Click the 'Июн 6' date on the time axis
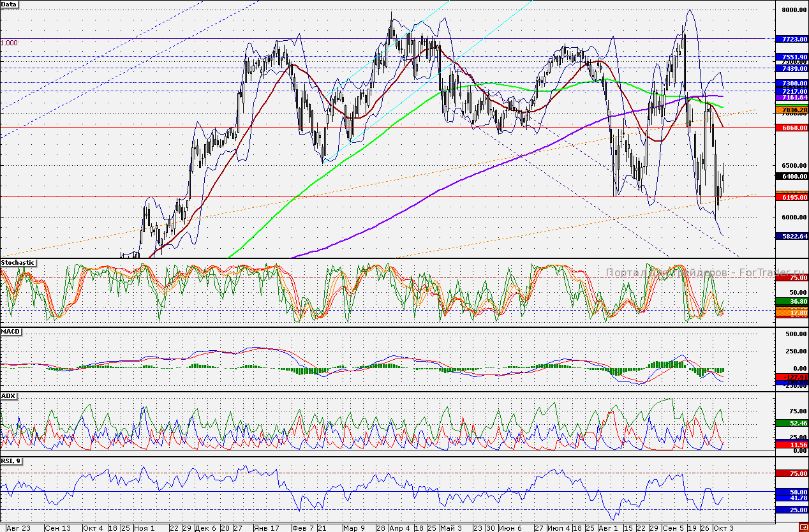Viewport: 809px width, 532px height. click(x=509, y=528)
